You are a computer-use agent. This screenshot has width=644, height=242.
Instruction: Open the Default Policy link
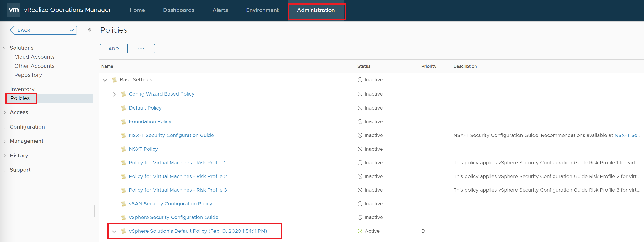[x=145, y=108]
